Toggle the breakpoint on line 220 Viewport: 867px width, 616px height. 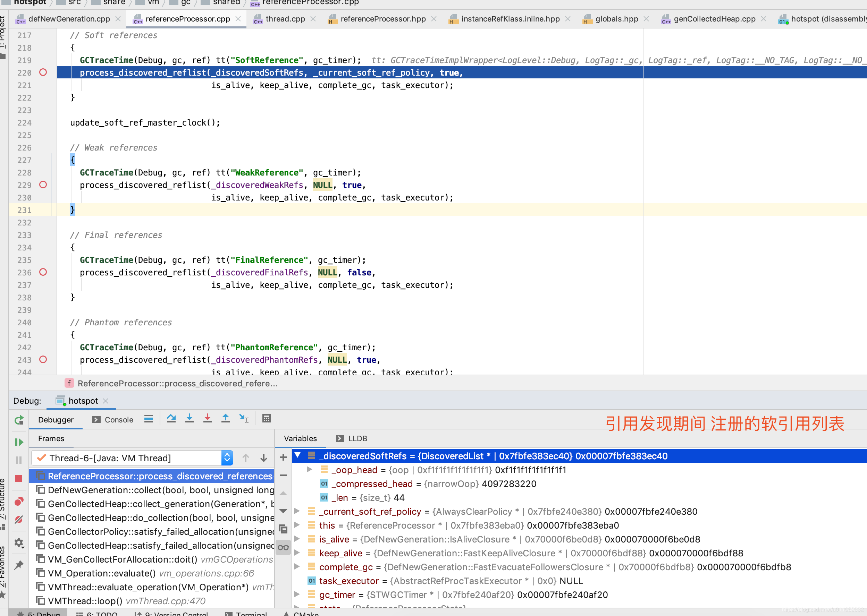tap(43, 72)
